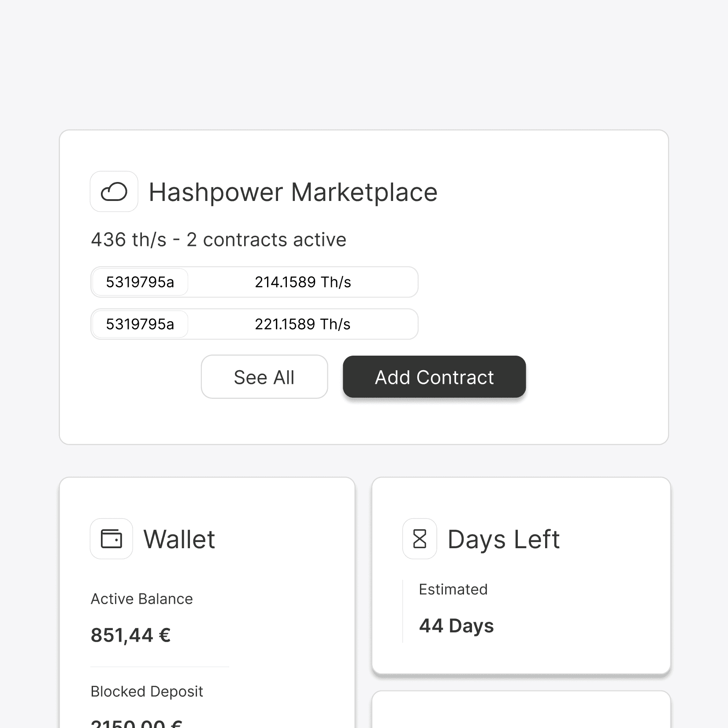Screen dimensions: 728x728
Task: Click the Blocked Deposit label
Action: pos(147,691)
